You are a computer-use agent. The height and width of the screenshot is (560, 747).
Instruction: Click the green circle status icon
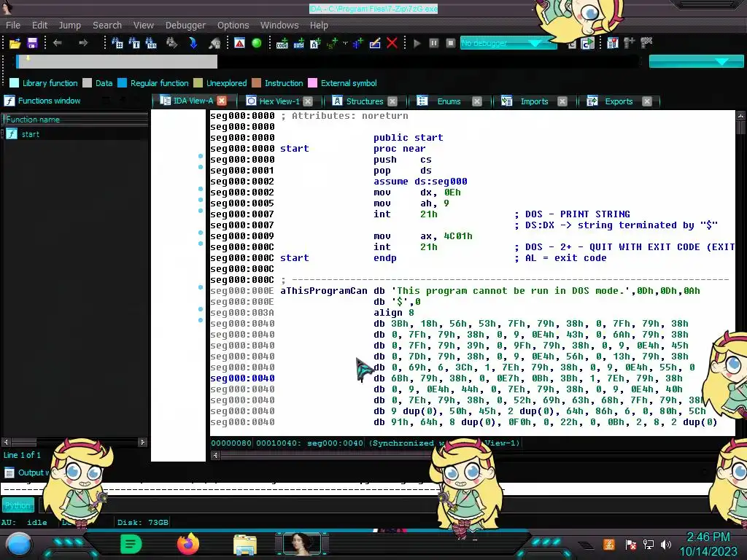pos(257,43)
